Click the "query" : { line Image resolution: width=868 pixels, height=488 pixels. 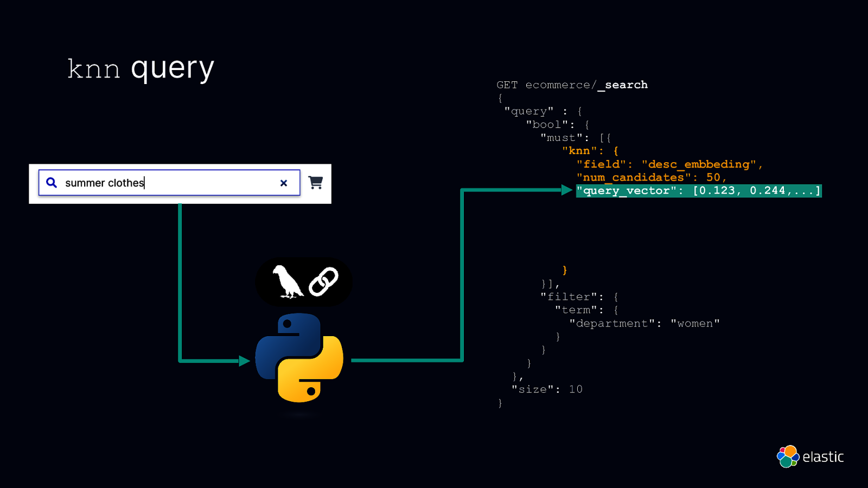pos(543,111)
